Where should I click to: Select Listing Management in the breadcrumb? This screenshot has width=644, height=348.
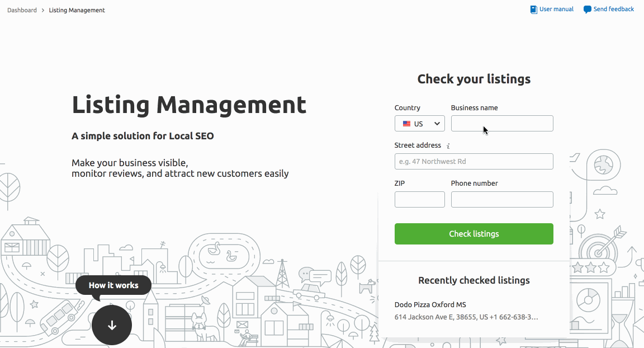[77, 10]
